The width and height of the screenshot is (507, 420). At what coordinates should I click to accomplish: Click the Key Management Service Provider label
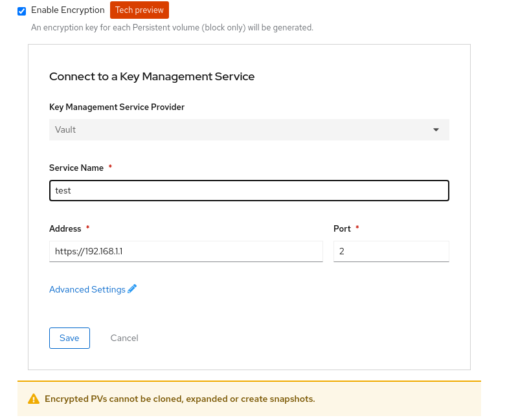[117, 107]
